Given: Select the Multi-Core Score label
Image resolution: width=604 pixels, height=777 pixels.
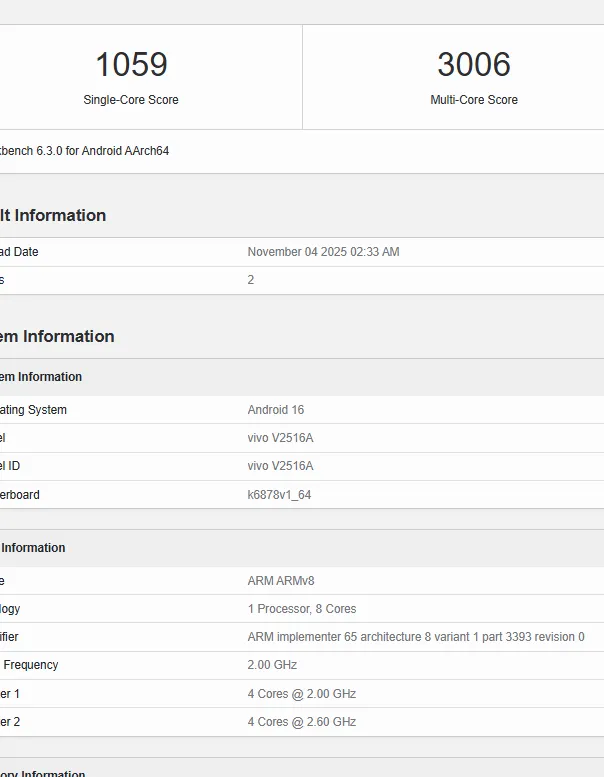Looking at the screenshot, I should tap(474, 100).
